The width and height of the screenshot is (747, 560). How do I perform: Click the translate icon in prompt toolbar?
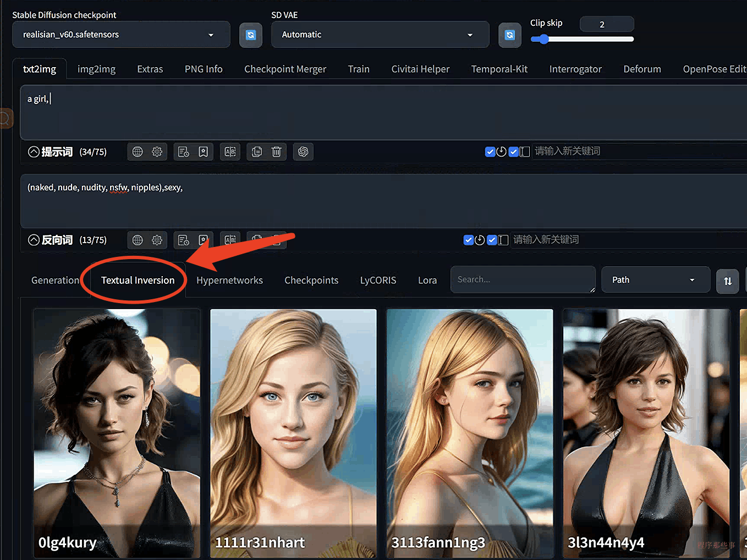pyautogui.click(x=230, y=152)
